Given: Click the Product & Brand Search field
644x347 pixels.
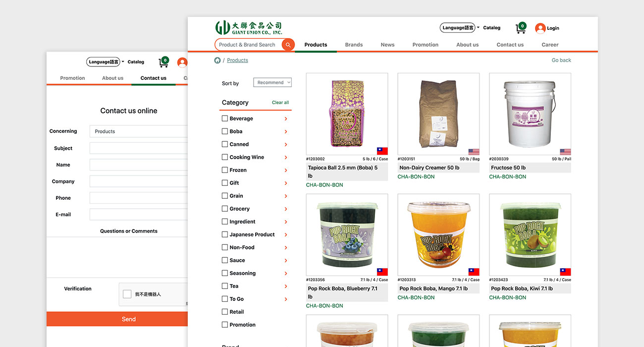Looking at the screenshot, I should [248, 45].
